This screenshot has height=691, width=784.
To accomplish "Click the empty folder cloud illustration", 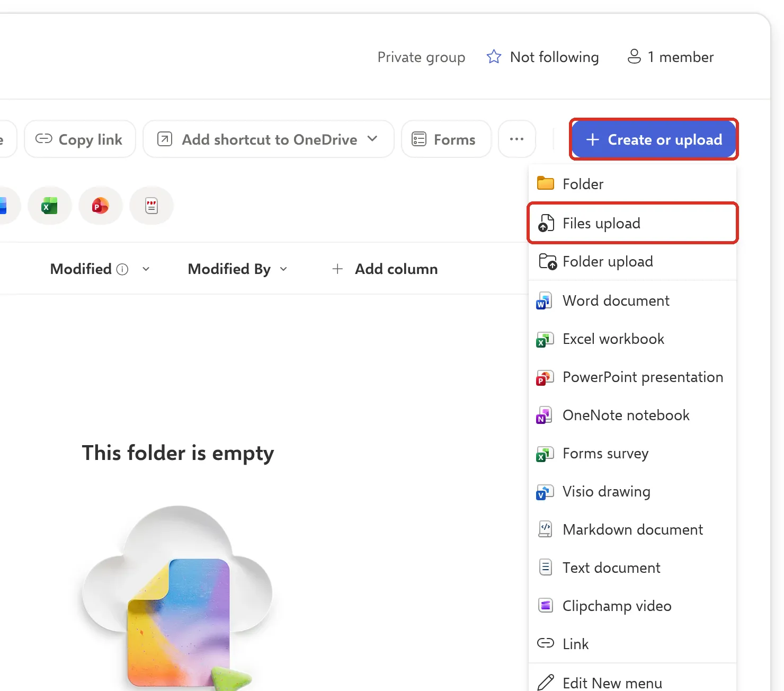I will click(x=177, y=598).
